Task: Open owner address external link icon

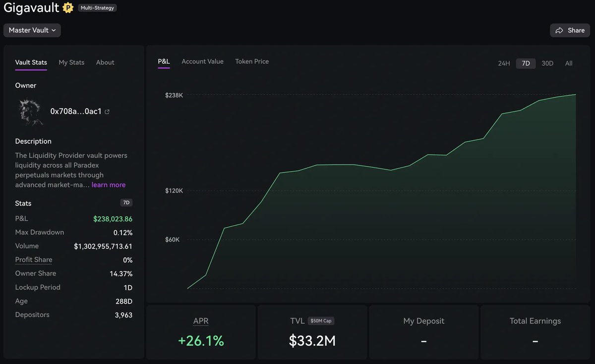Action: tap(107, 112)
